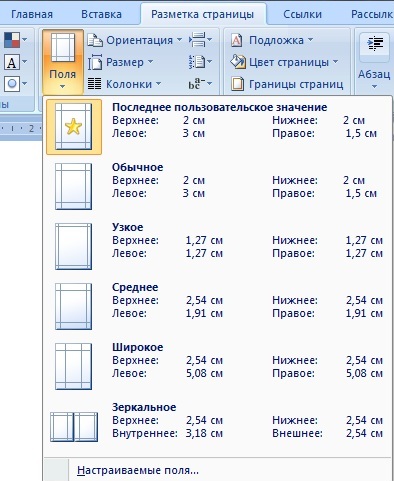Select the Зеркальное margin preset
The width and height of the screenshot is (394, 481).
(218, 426)
